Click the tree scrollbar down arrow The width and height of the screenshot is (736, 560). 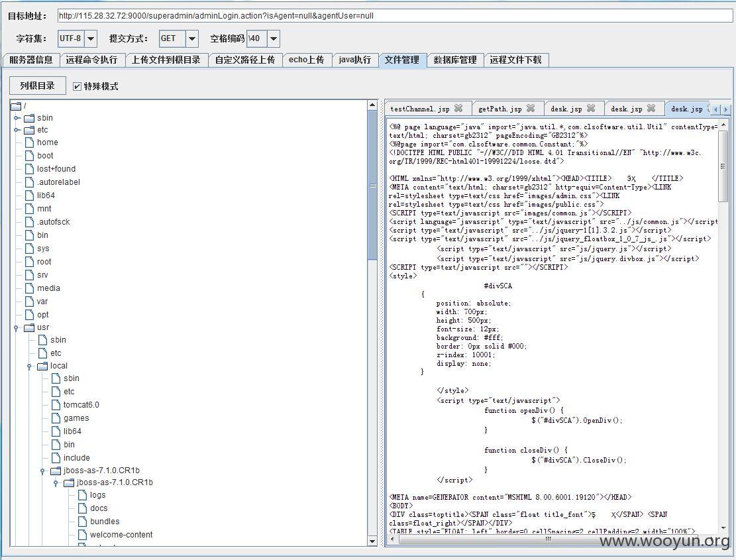tap(373, 541)
